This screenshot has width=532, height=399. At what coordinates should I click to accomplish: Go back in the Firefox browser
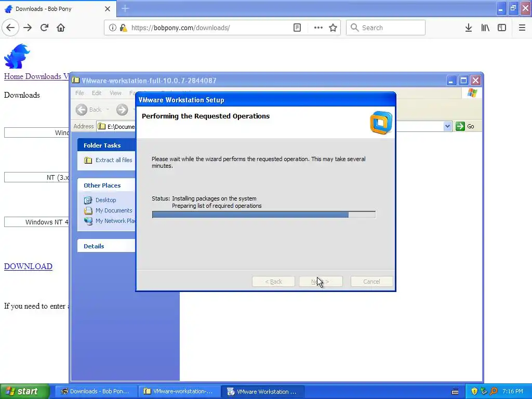coord(10,28)
